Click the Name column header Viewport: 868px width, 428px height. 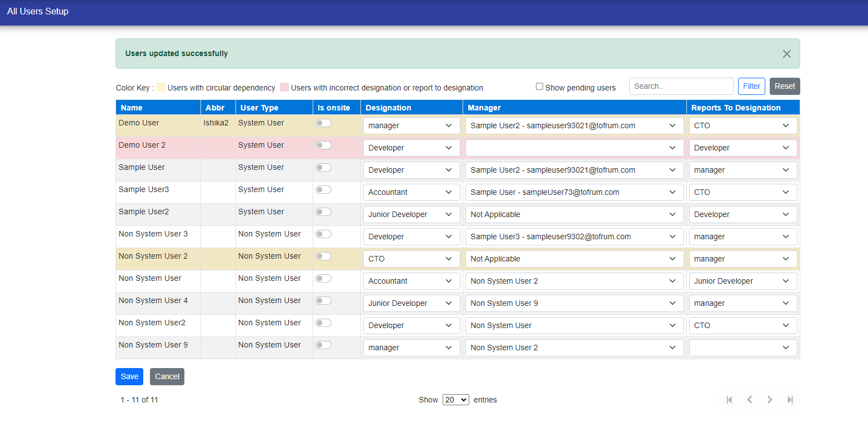(132, 108)
